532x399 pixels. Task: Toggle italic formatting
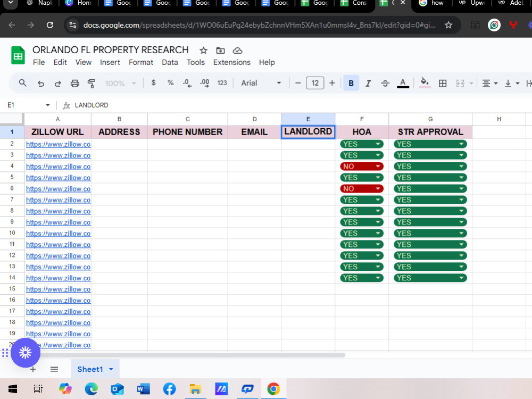point(368,83)
